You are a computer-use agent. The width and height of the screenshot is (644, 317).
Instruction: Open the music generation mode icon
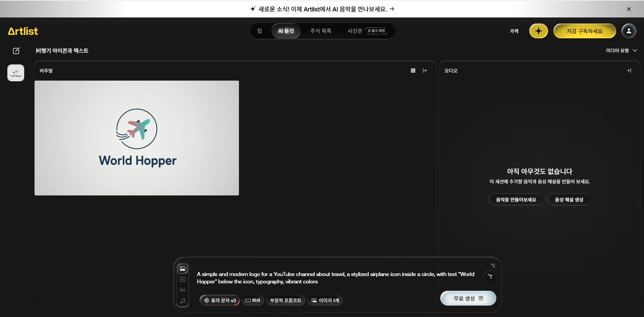tap(183, 301)
